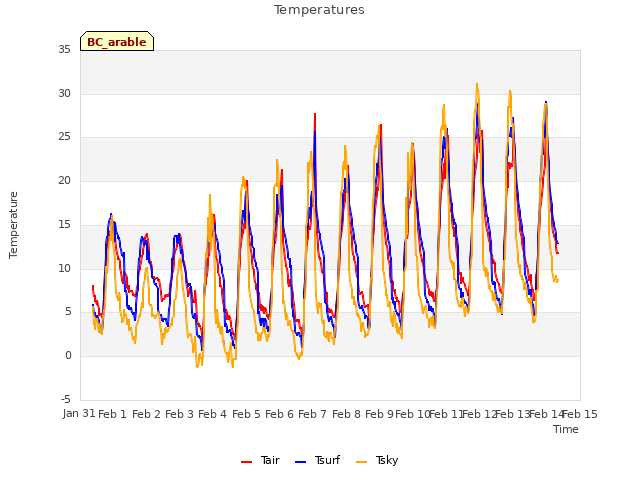Toggle the Tsky series in legend
The image size is (640, 480).
(377, 460)
